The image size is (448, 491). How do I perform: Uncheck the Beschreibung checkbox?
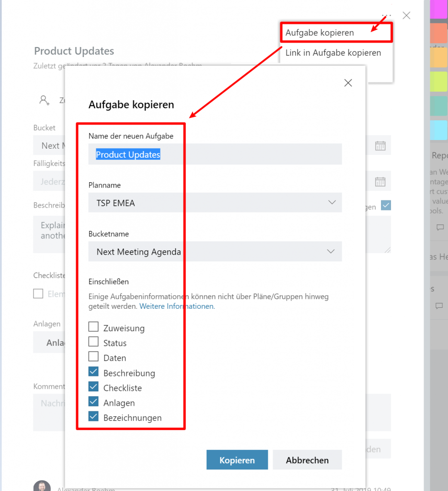pos(93,372)
